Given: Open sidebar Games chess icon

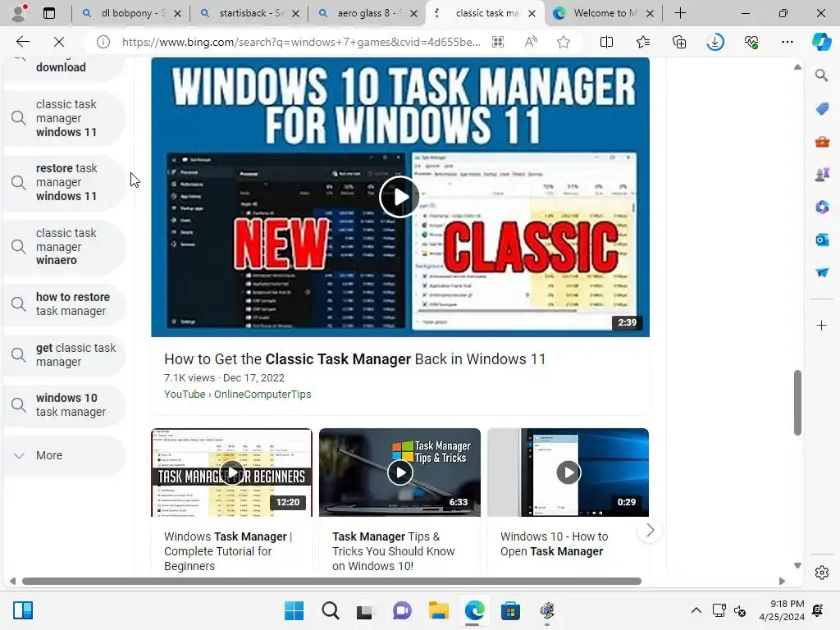Looking at the screenshot, I should pos(822,175).
